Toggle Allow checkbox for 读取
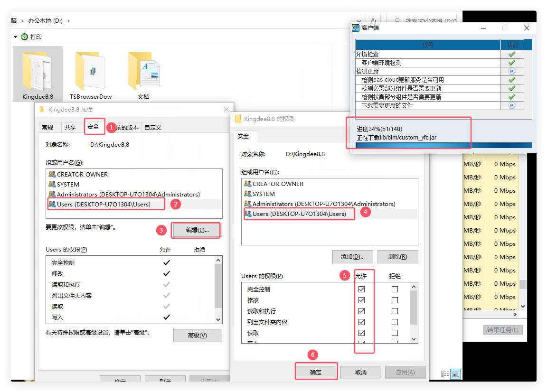 (x=361, y=333)
